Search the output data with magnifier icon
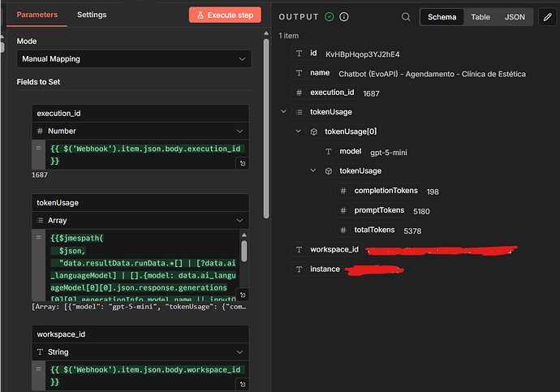This screenshot has height=392, width=560. pyautogui.click(x=406, y=16)
